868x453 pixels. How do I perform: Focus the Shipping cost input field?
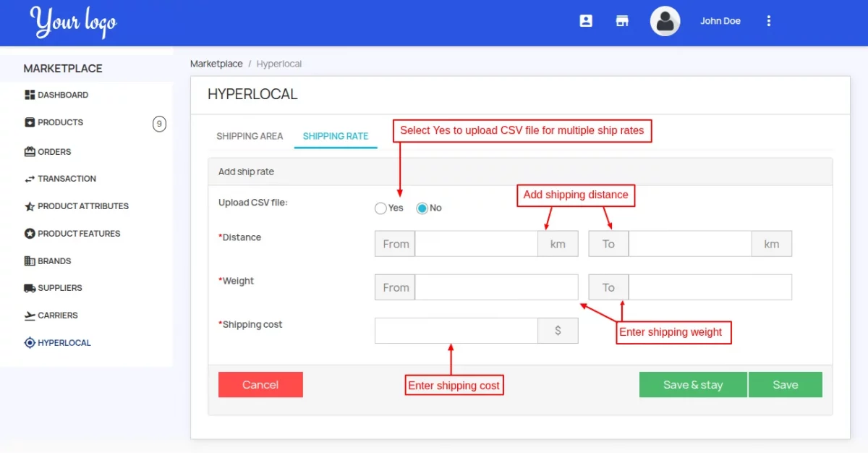(456, 331)
